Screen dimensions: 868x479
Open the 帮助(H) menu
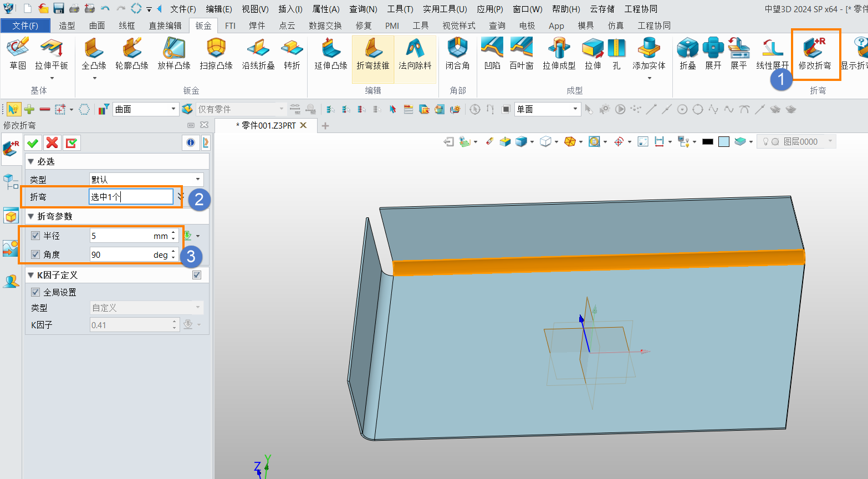click(x=566, y=9)
